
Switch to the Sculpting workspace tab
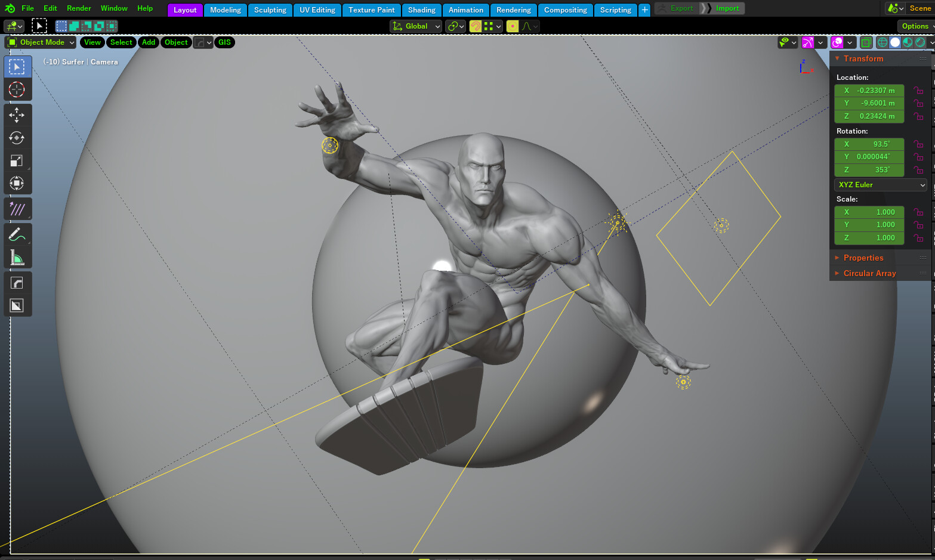[270, 10]
